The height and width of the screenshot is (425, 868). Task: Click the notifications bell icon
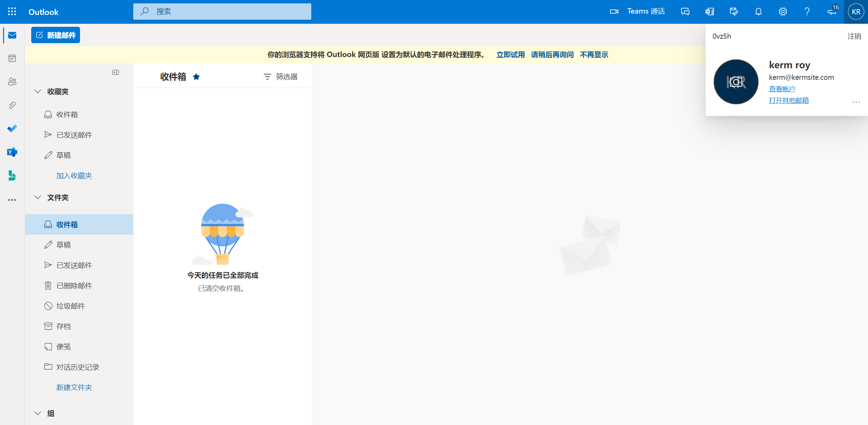758,12
